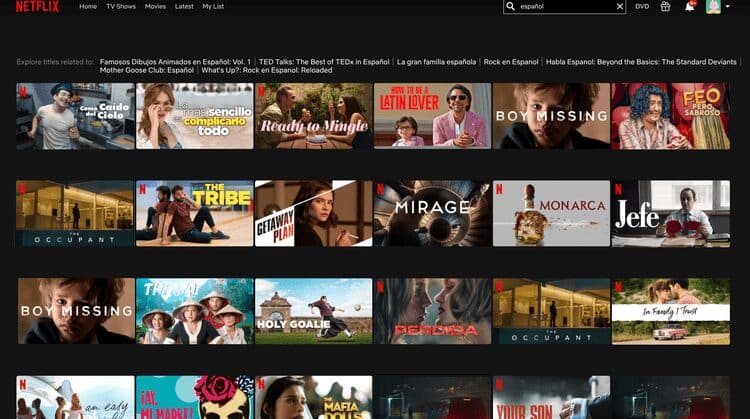Clear the search text with X icon
Image resolution: width=750 pixels, height=419 pixels.
click(619, 7)
